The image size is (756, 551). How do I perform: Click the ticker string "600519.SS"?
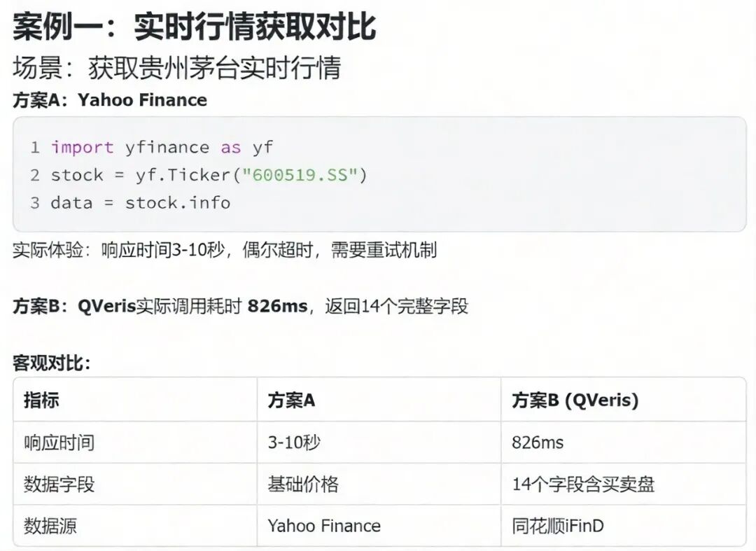point(300,174)
